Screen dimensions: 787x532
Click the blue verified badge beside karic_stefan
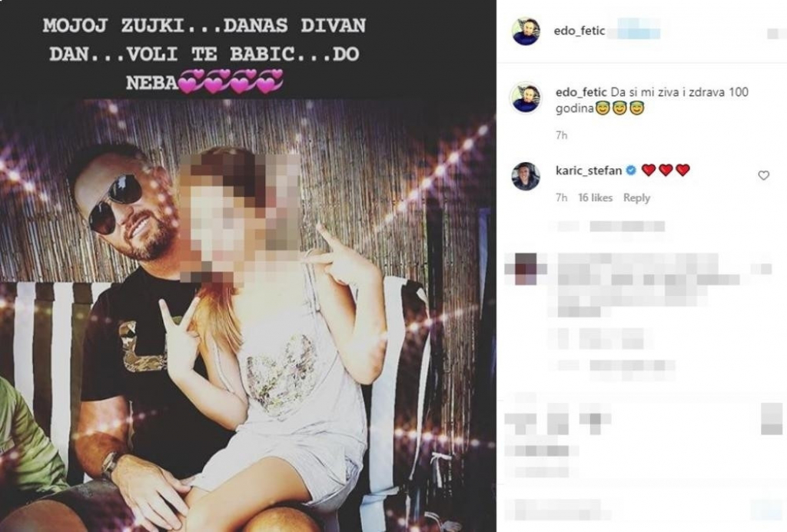pos(632,171)
